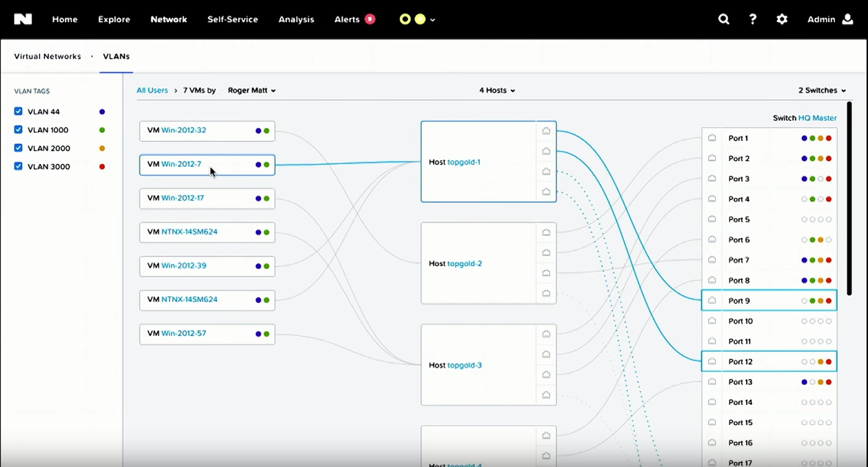Open the search magnifier icon
The height and width of the screenshot is (467, 868).
pos(724,19)
